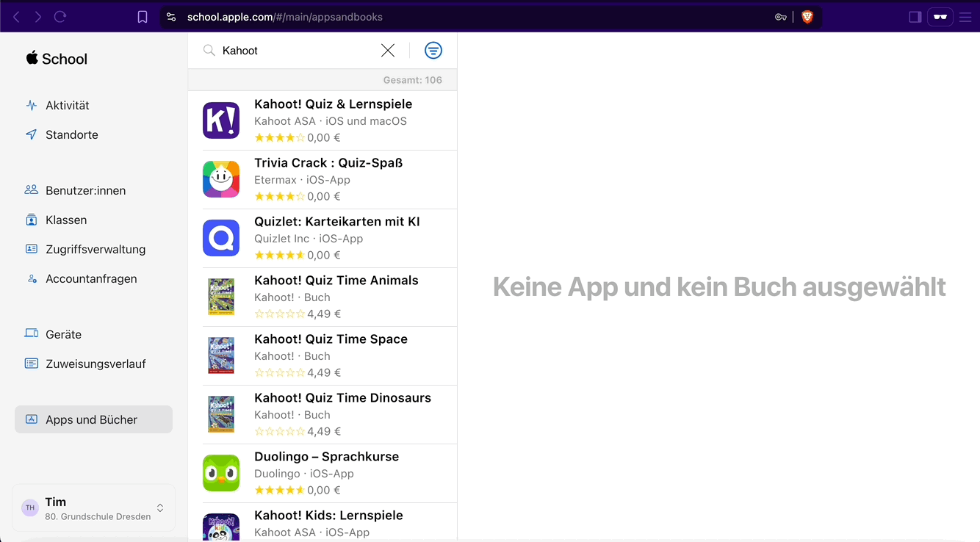Select Quizlet app icon
The width and height of the screenshot is (980, 542).
(221, 238)
